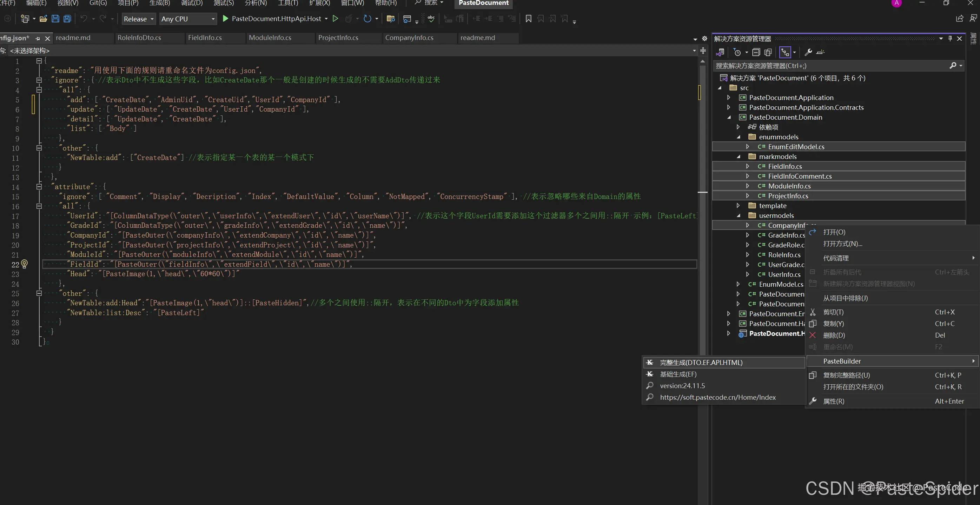Click the spell check abc icon
This screenshot has width=980, height=505.
click(x=431, y=19)
